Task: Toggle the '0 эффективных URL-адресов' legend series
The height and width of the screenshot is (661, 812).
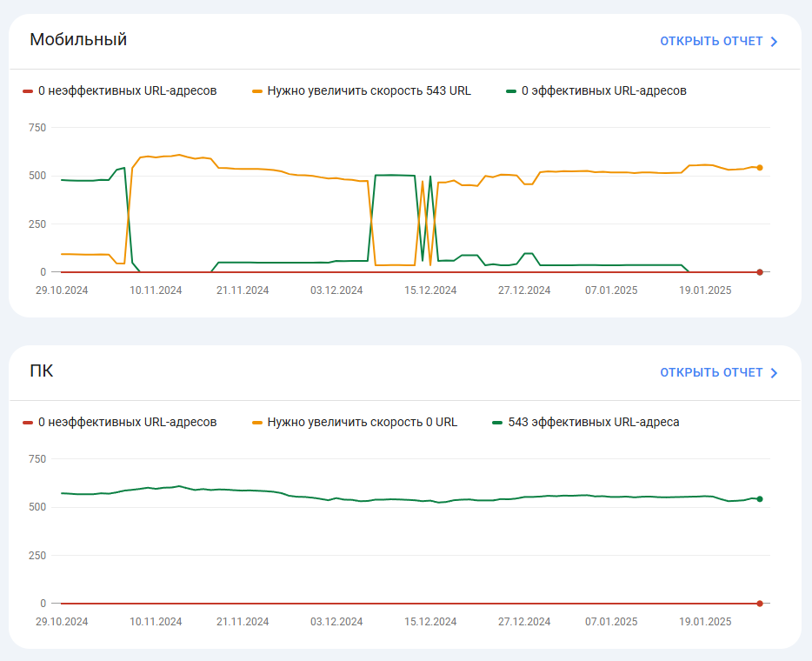Action: point(603,90)
